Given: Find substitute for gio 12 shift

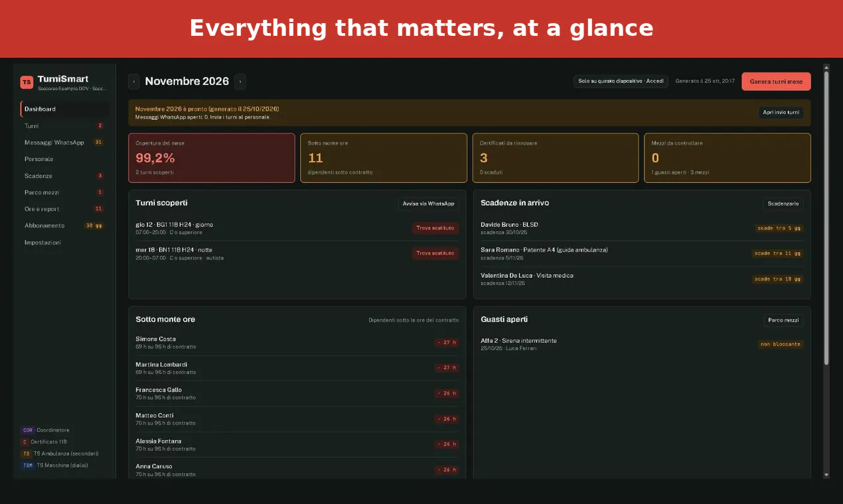Looking at the screenshot, I should coord(435,228).
